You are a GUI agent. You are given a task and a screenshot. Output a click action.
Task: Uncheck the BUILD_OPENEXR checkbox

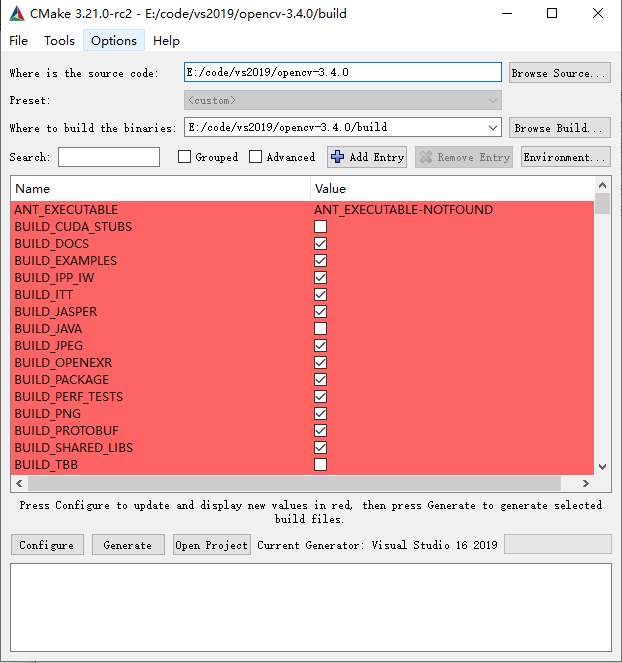pos(321,362)
